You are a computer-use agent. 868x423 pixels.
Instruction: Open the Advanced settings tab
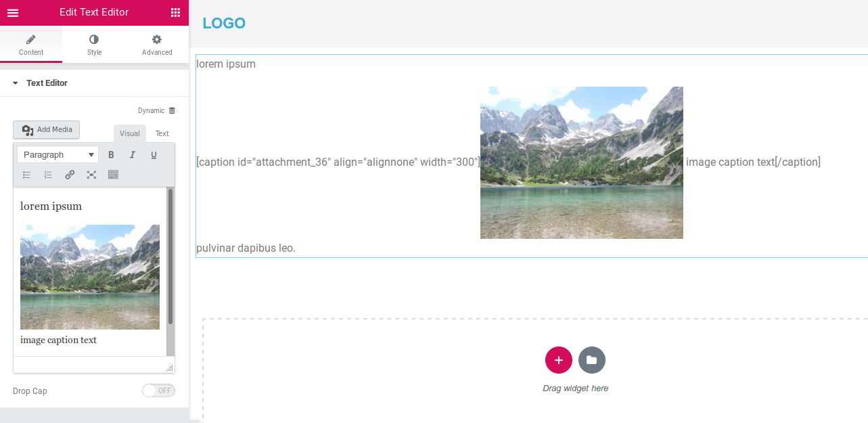tap(156, 44)
